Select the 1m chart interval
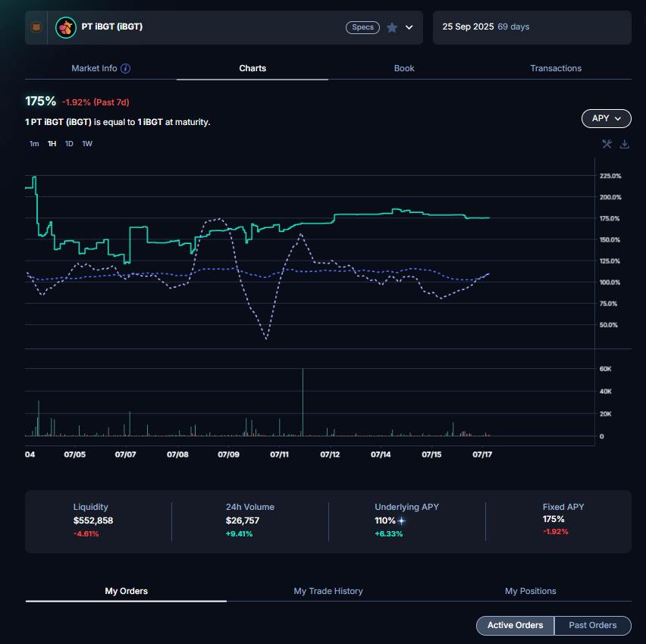This screenshot has height=644, width=646. pos(34,144)
